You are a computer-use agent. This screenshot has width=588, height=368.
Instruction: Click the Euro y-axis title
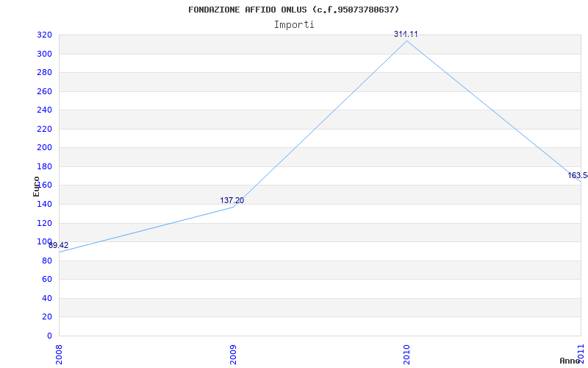(36, 186)
